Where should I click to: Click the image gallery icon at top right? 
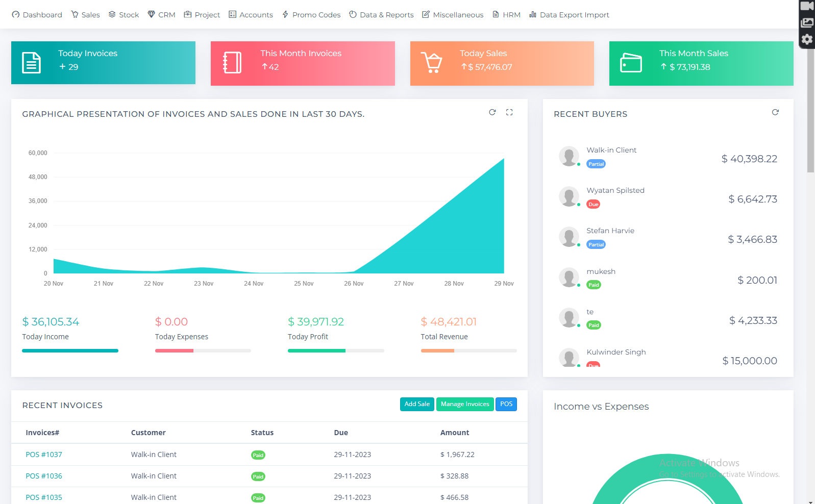(807, 22)
